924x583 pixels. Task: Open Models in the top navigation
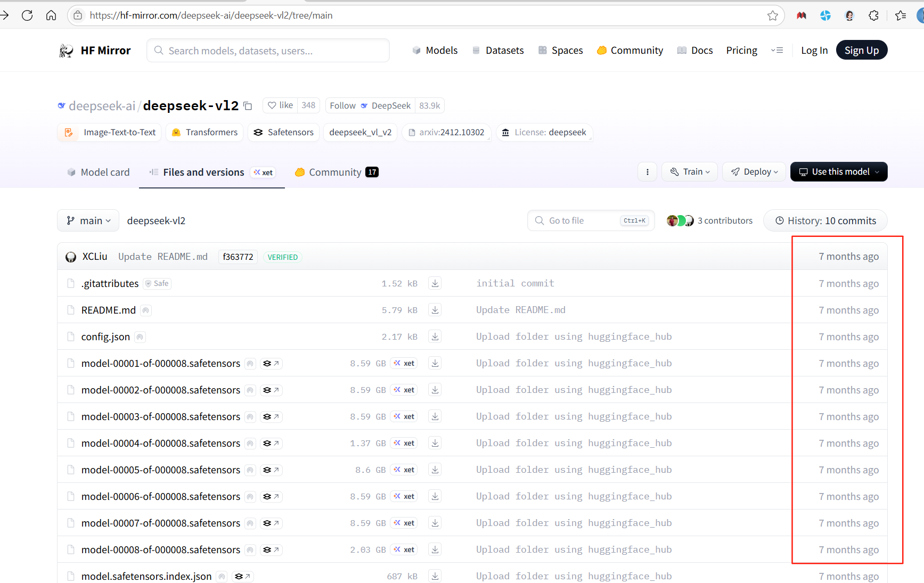(x=435, y=51)
